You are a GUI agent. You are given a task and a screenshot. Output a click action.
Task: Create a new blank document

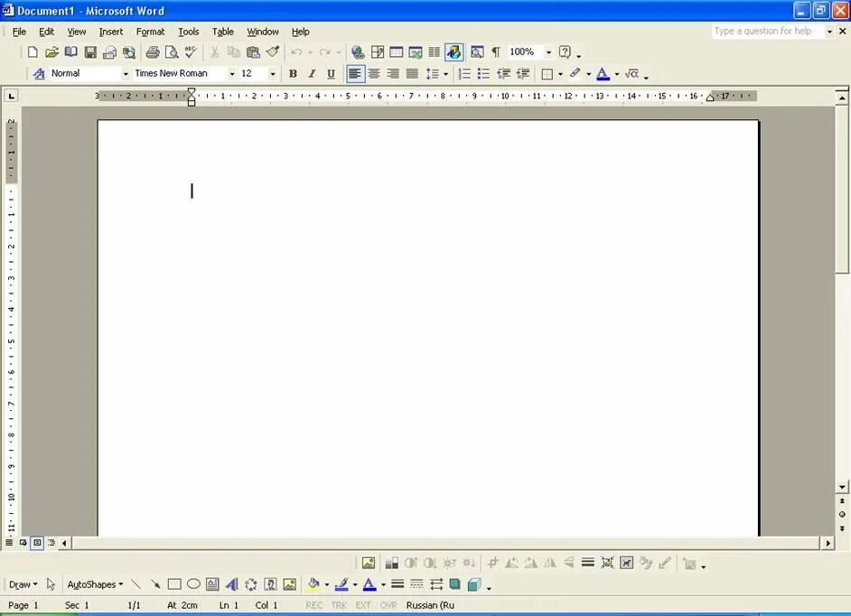[x=33, y=52]
